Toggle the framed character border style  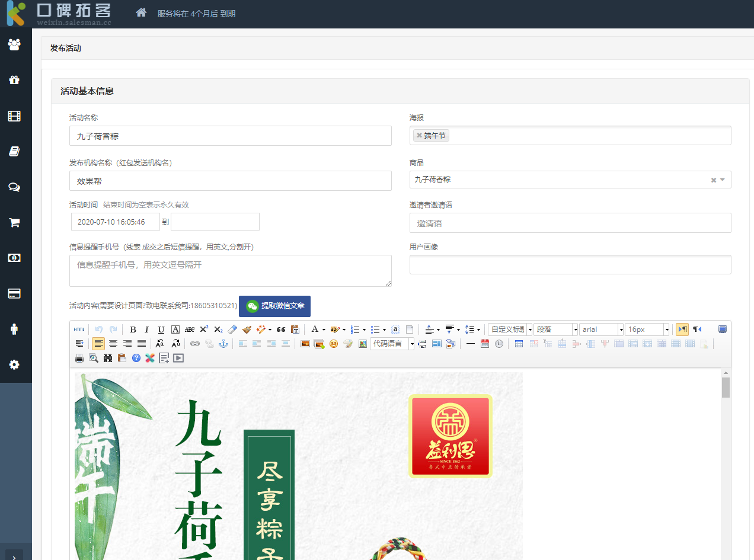click(175, 329)
